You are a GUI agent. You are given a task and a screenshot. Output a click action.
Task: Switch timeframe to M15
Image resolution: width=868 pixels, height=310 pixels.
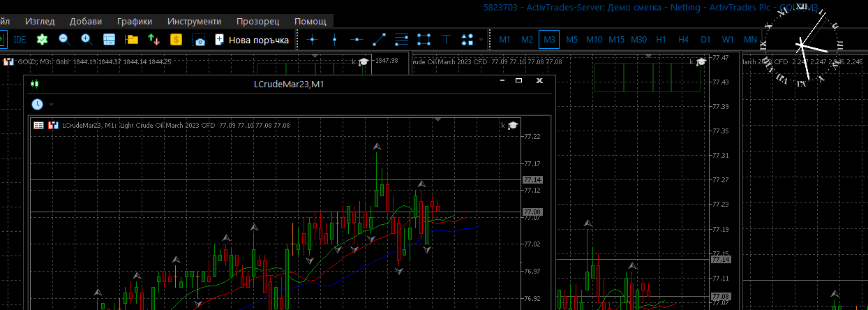[616, 40]
